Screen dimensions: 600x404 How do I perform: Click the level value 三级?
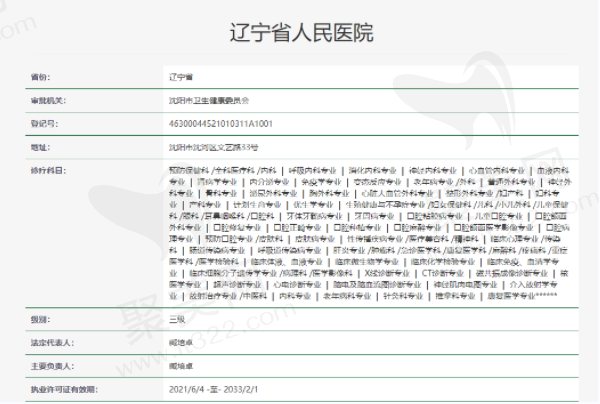point(177,320)
